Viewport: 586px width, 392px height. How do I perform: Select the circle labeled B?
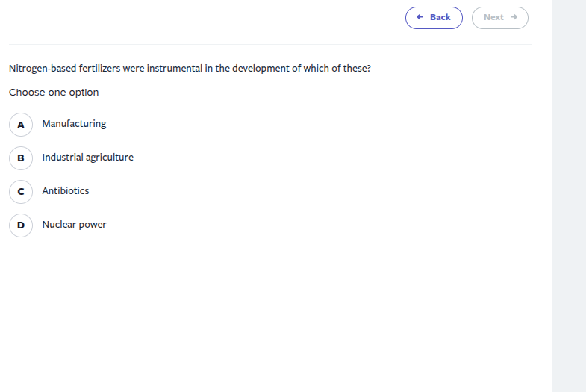[21, 158]
